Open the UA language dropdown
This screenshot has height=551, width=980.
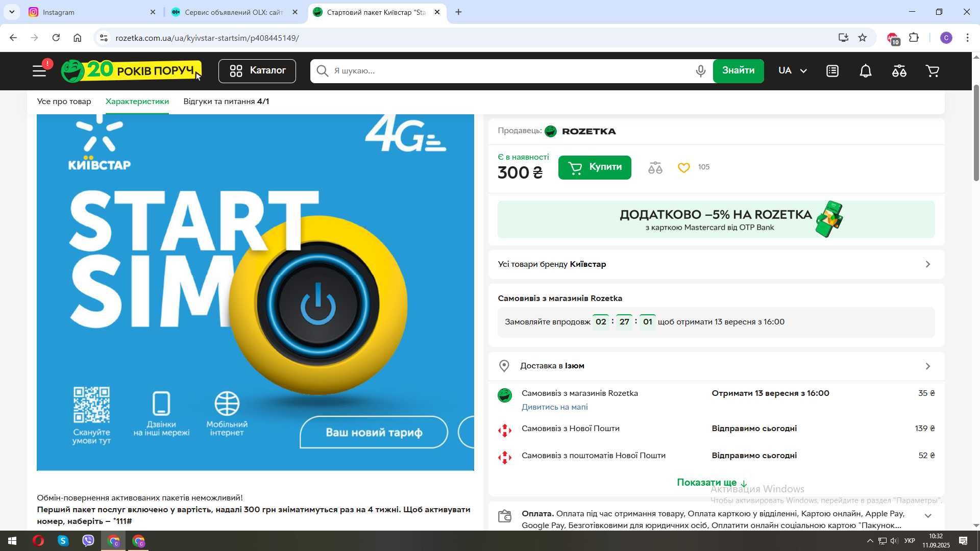pyautogui.click(x=792, y=71)
